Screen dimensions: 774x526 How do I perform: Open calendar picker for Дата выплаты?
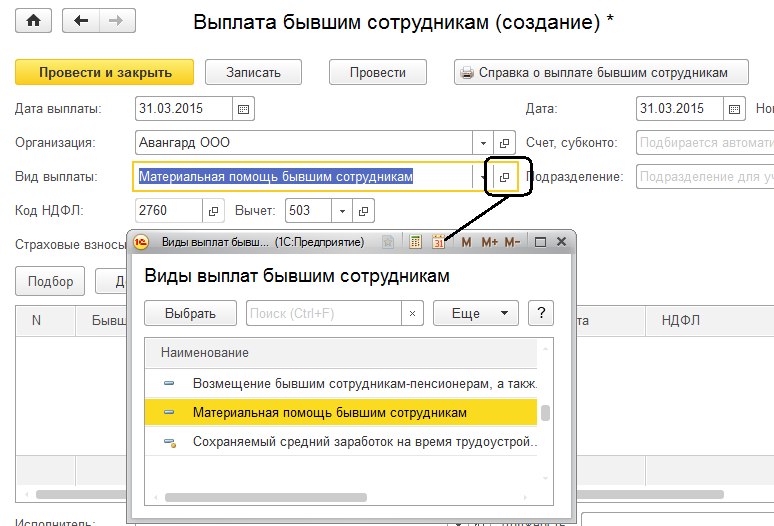[245, 109]
